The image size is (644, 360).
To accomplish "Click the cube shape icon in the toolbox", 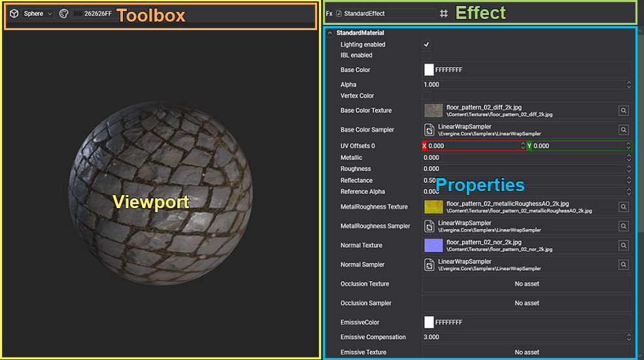I will (14, 13).
